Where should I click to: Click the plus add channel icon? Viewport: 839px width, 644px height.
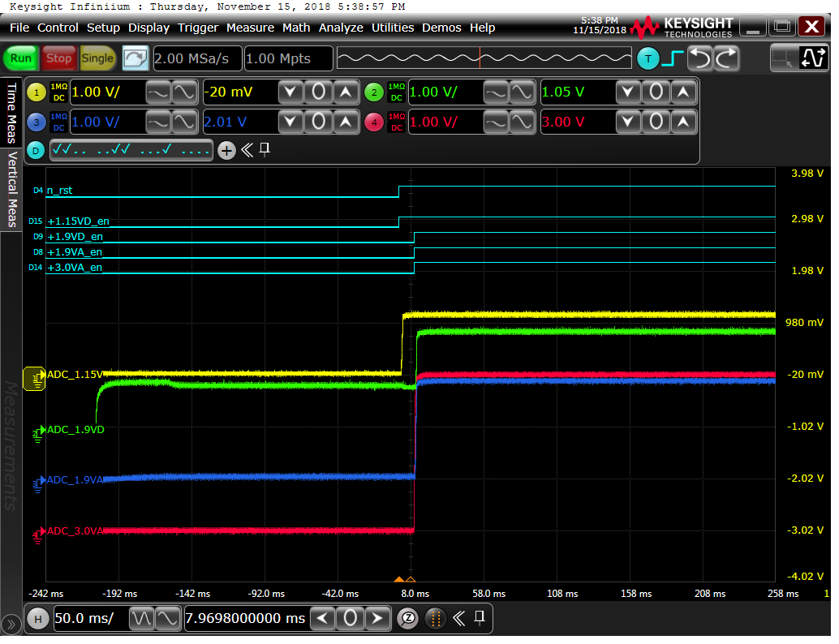[x=226, y=151]
